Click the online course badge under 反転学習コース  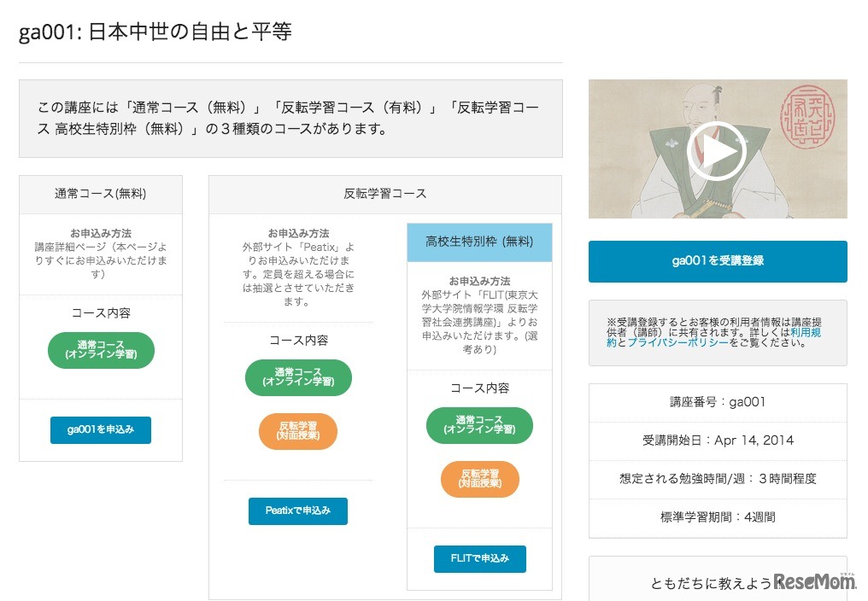click(x=297, y=378)
